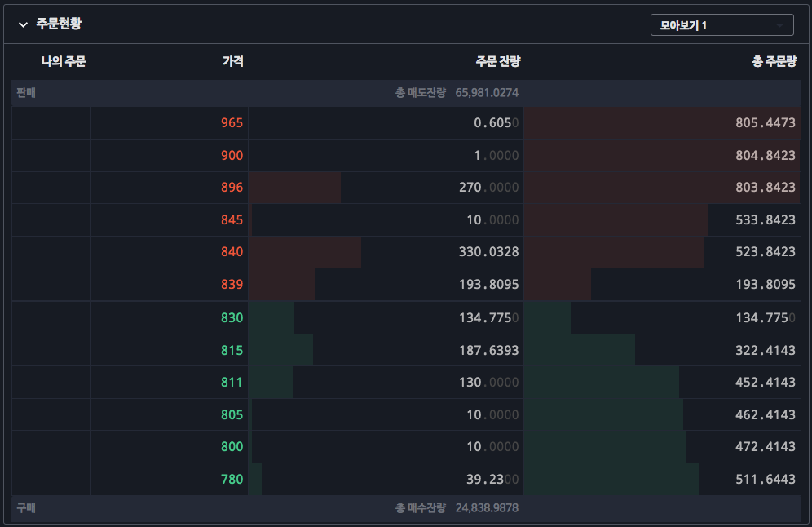Screen dimensions: 812x527
Task: Click cumulative total 533.8423
Action: point(766,219)
